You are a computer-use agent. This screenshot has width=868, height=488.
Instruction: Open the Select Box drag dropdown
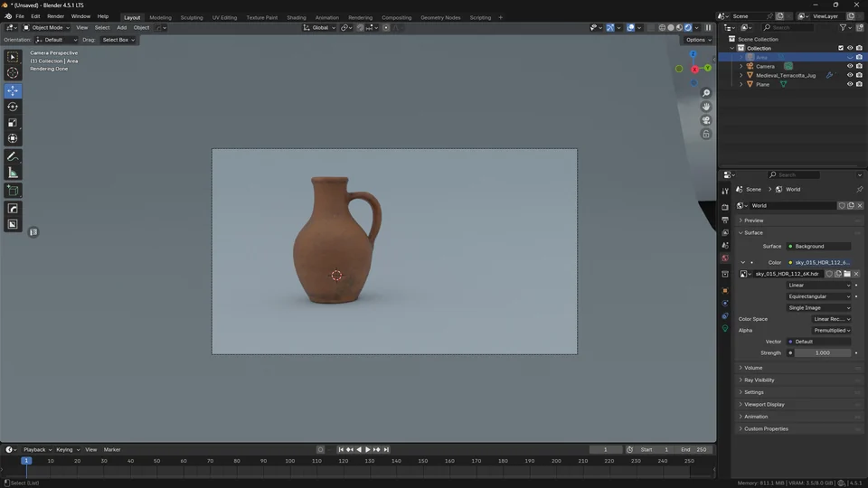(x=118, y=40)
